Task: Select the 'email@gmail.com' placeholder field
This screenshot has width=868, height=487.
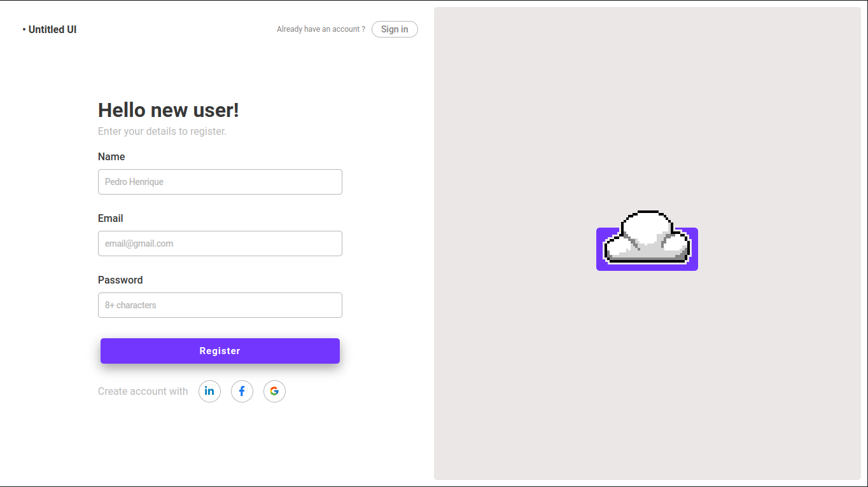Action: 220,243
